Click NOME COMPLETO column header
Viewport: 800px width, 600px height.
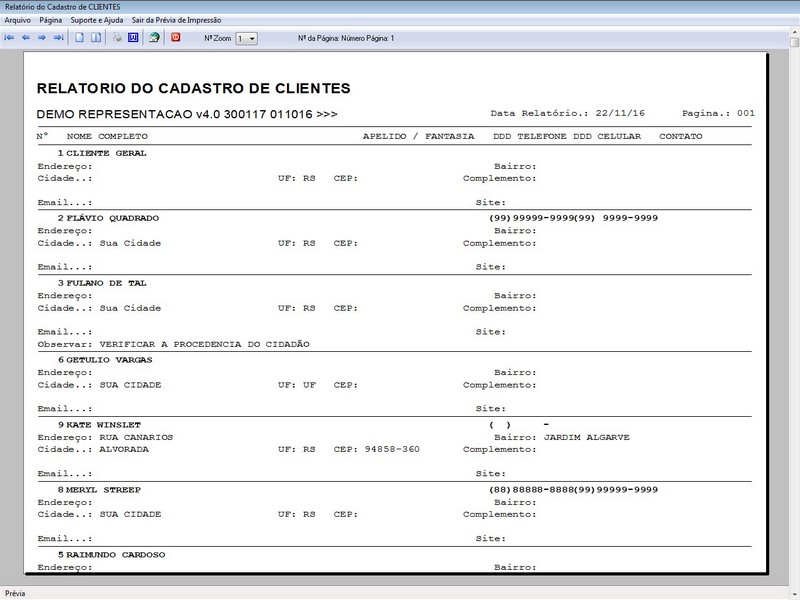coord(107,137)
